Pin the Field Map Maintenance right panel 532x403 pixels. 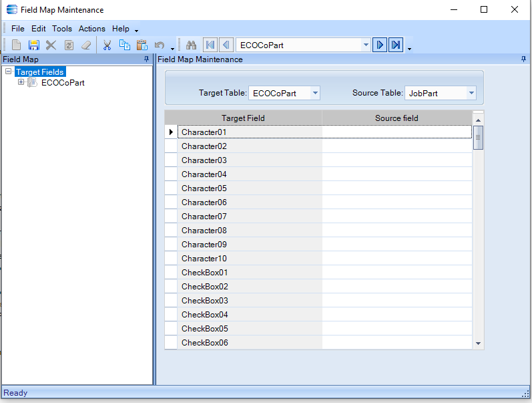coord(523,59)
